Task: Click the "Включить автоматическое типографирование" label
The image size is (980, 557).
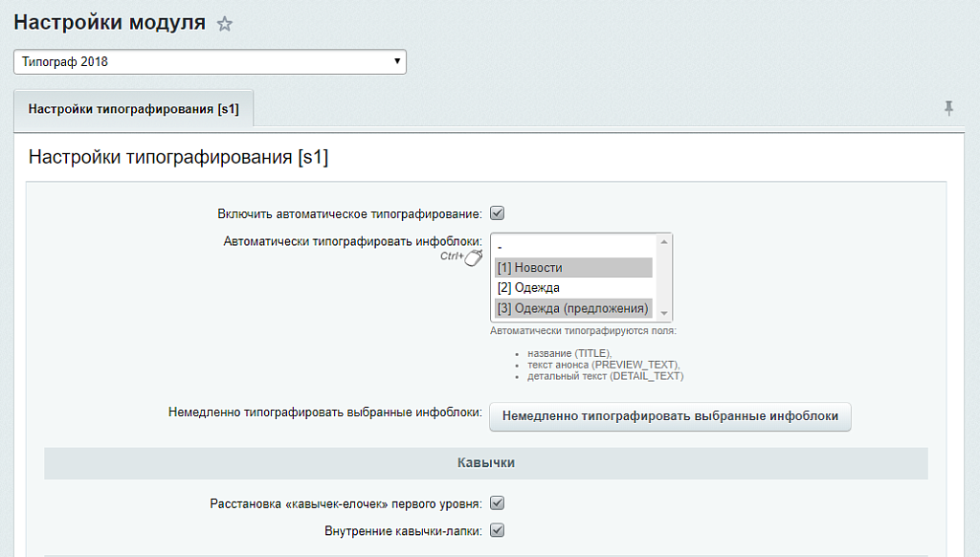Action: click(349, 214)
